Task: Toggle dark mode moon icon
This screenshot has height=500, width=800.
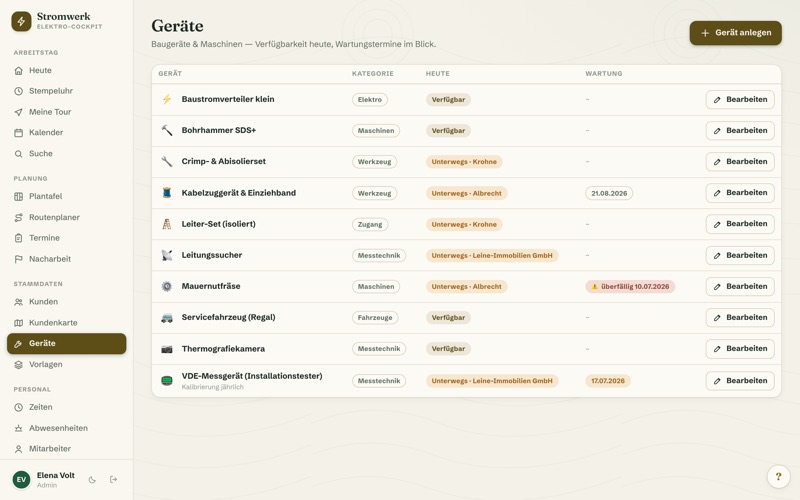Action: pos(92,480)
